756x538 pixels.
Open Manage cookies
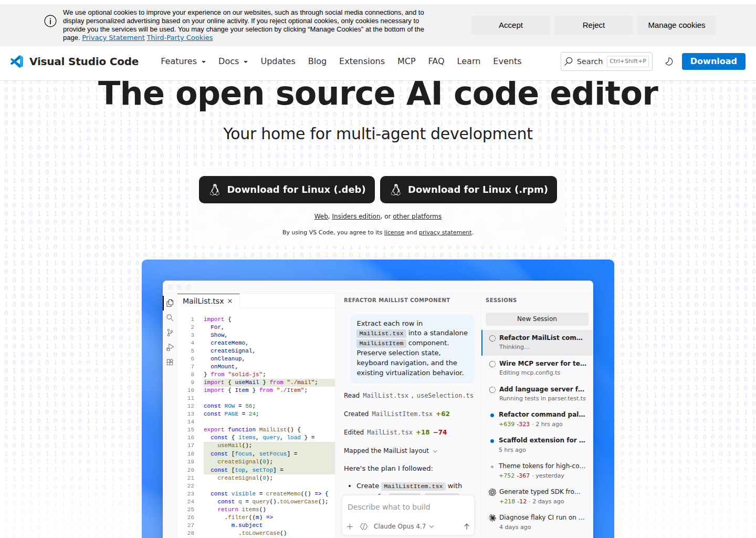pos(677,25)
